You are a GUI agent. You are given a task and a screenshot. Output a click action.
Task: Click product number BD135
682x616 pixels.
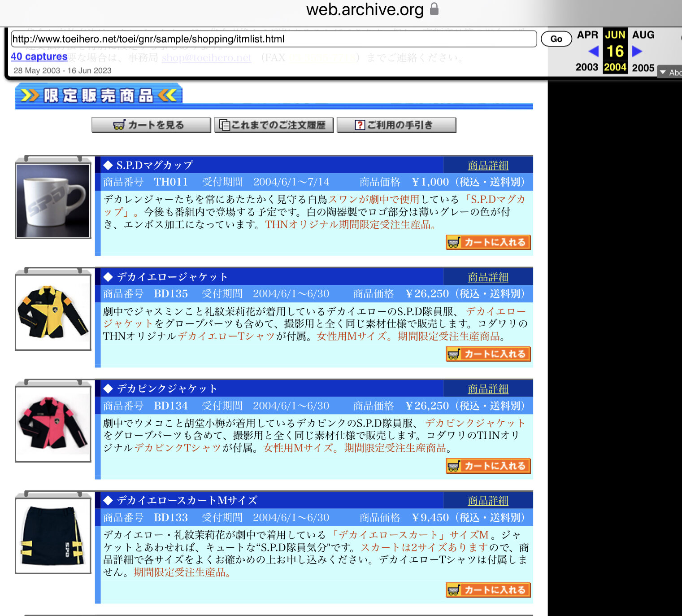(x=171, y=294)
